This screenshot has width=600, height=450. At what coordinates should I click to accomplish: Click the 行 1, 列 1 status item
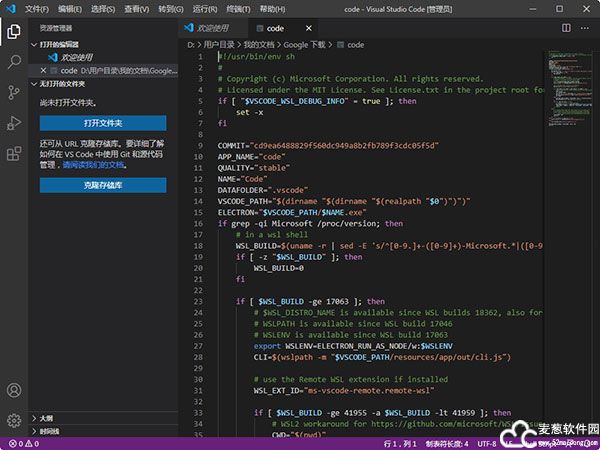pos(400,444)
